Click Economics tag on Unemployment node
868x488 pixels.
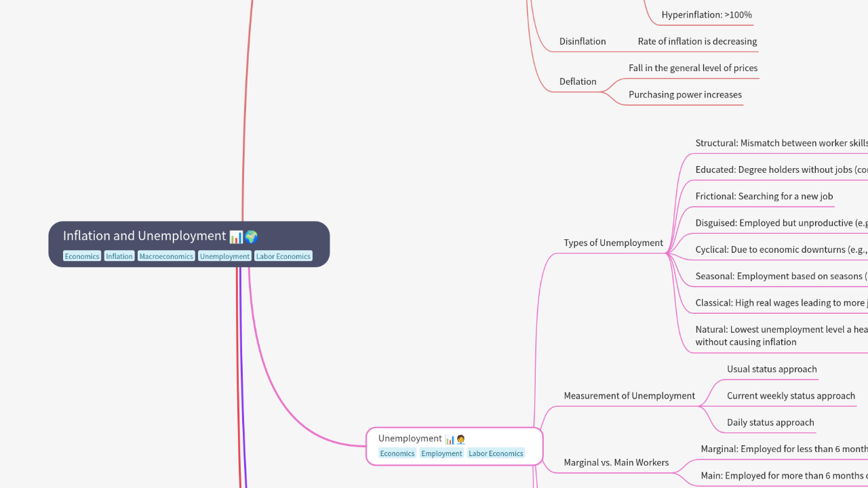pos(397,453)
